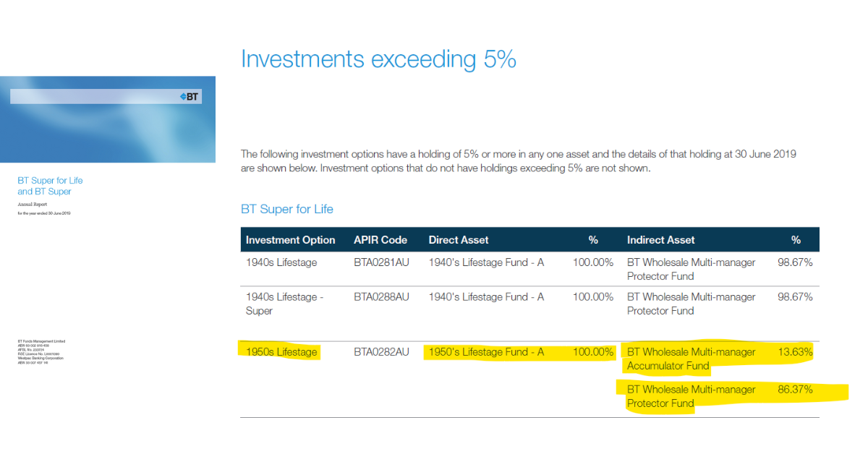Select the highlighted 100.00% value
The image size is (868, 454).
pos(592,352)
